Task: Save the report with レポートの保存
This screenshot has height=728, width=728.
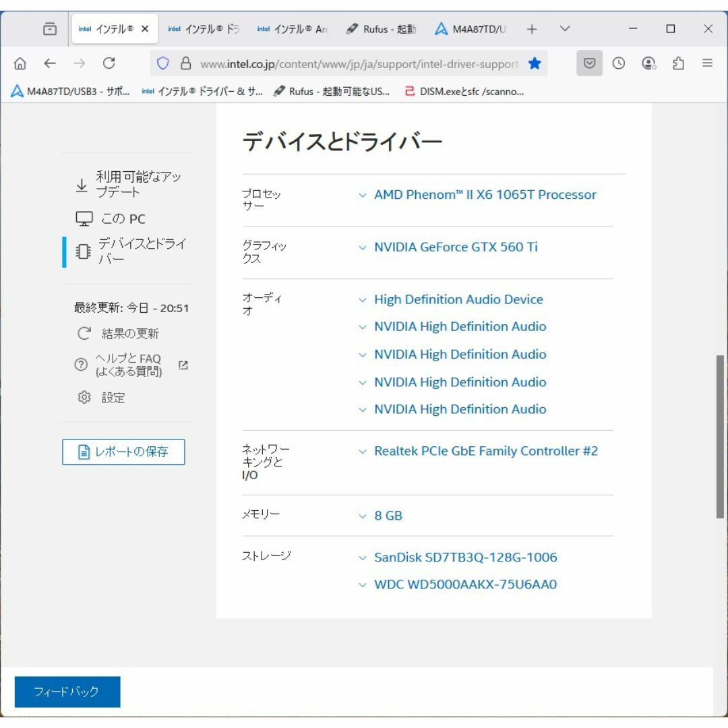Action: [x=123, y=452]
